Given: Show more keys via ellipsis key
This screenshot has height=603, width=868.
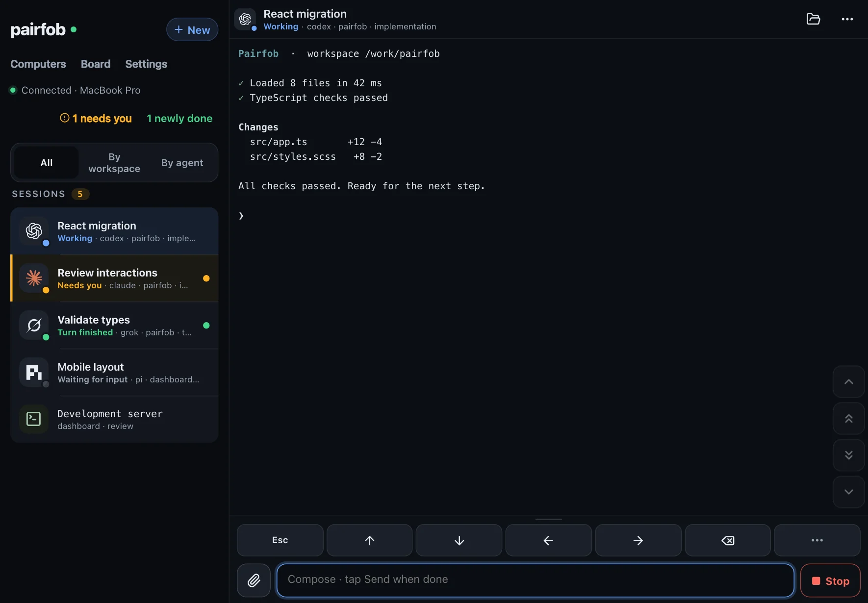Looking at the screenshot, I should 817,540.
